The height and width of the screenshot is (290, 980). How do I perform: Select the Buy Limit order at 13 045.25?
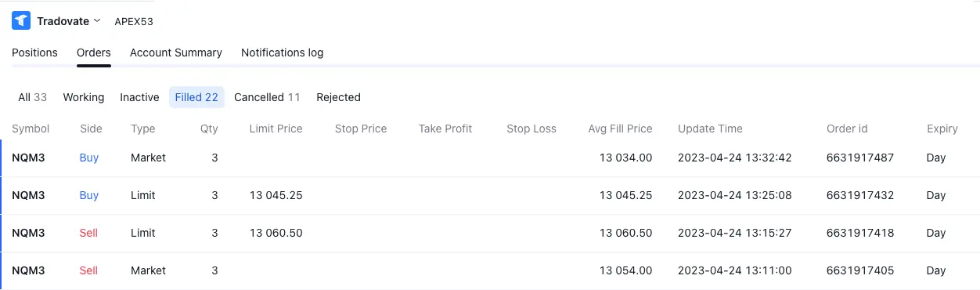click(x=490, y=195)
